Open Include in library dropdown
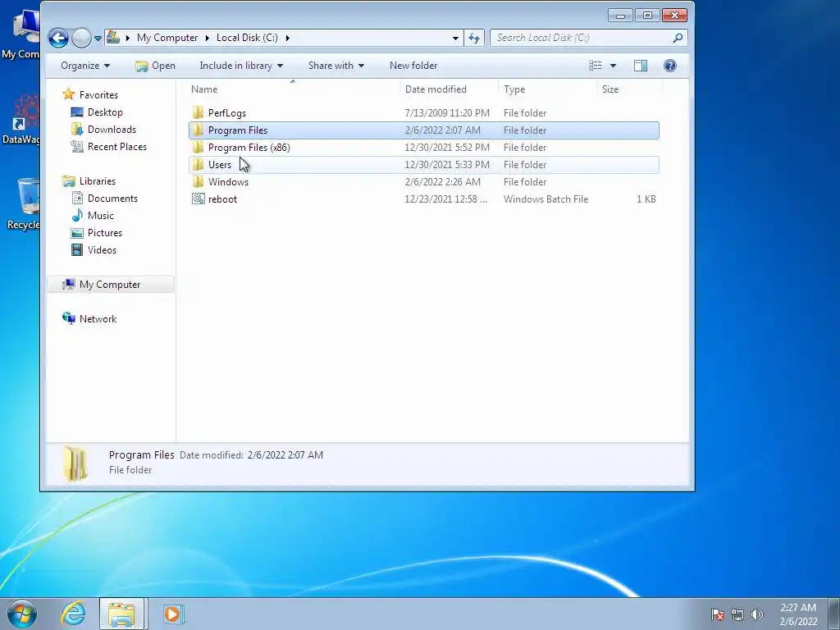Viewport: 840px width, 630px height. click(241, 66)
